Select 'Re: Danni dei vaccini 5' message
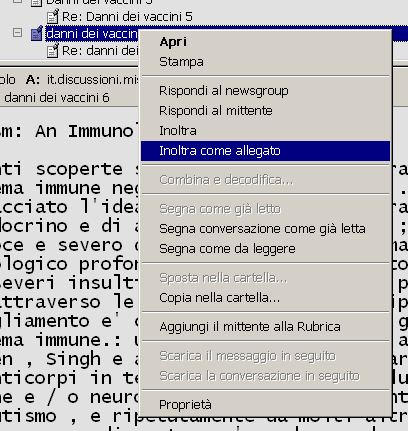Viewport: 408px width, 431px height. pos(127,16)
